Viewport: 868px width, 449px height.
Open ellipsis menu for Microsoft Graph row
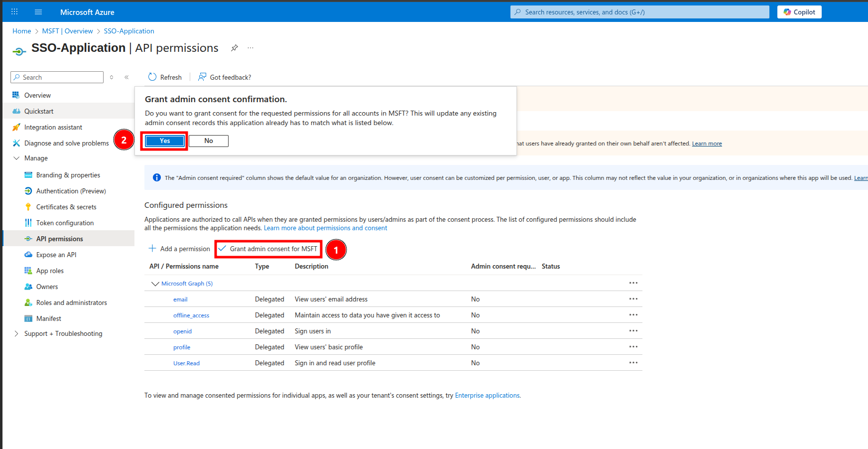[633, 283]
